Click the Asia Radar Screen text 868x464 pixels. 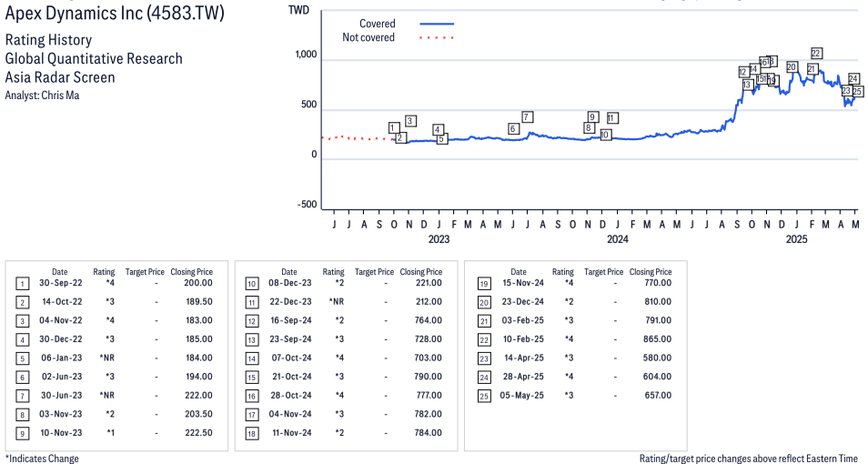coord(60,77)
